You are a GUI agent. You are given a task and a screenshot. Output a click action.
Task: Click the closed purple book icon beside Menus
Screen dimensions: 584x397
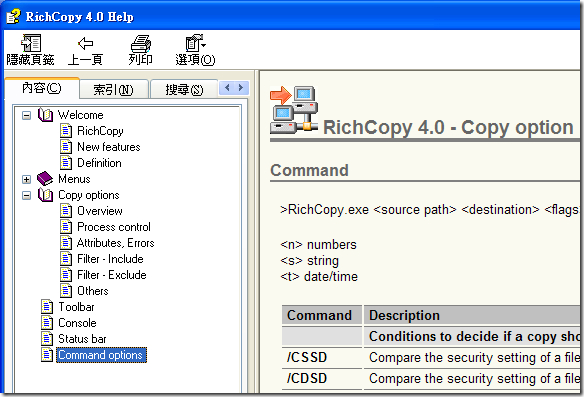pos(45,179)
